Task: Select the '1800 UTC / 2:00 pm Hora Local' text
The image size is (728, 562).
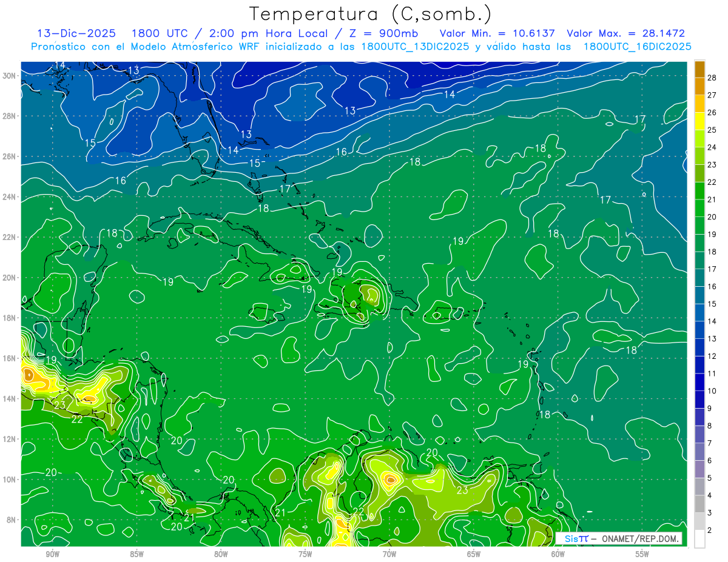Action: pyautogui.click(x=229, y=33)
